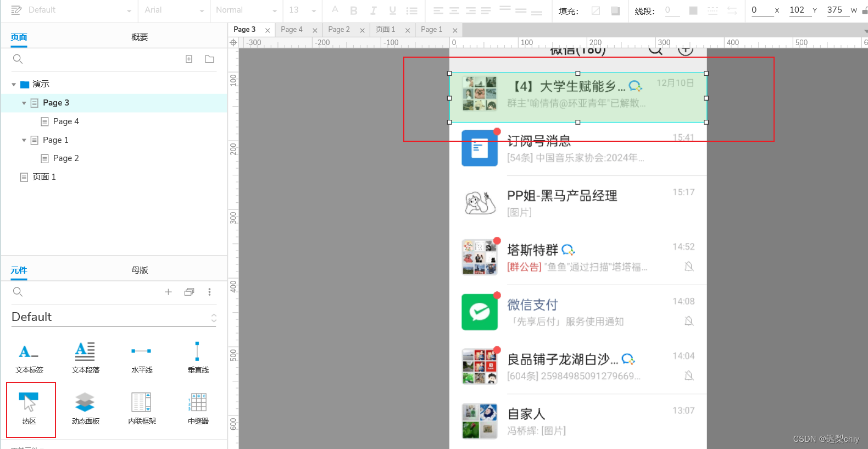Click the style editor icon beside Default
The height and width of the screenshot is (449, 868).
point(16,10)
